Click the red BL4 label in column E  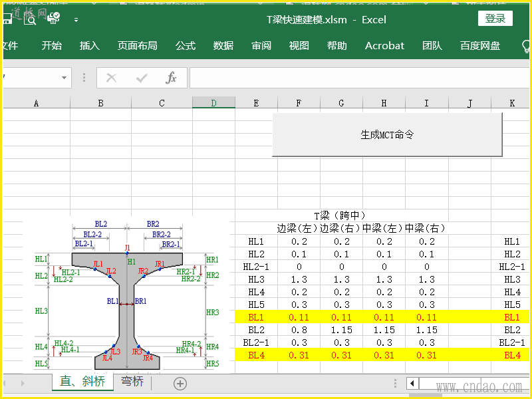[x=256, y=355]
